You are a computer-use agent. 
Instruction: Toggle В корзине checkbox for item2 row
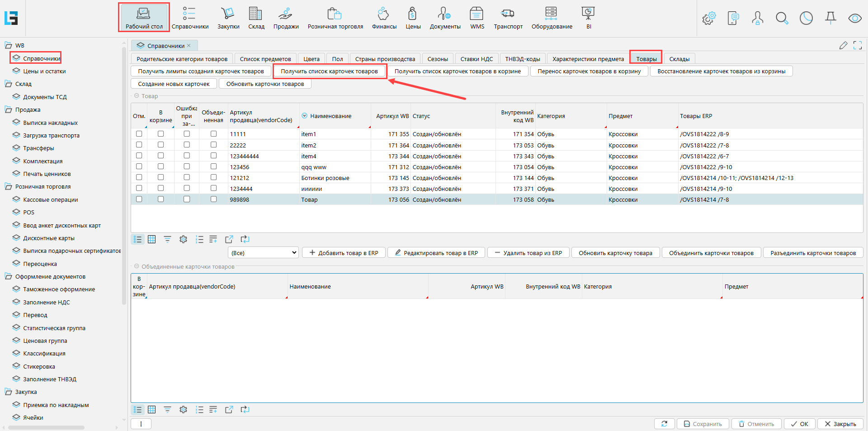coord(160,145)
